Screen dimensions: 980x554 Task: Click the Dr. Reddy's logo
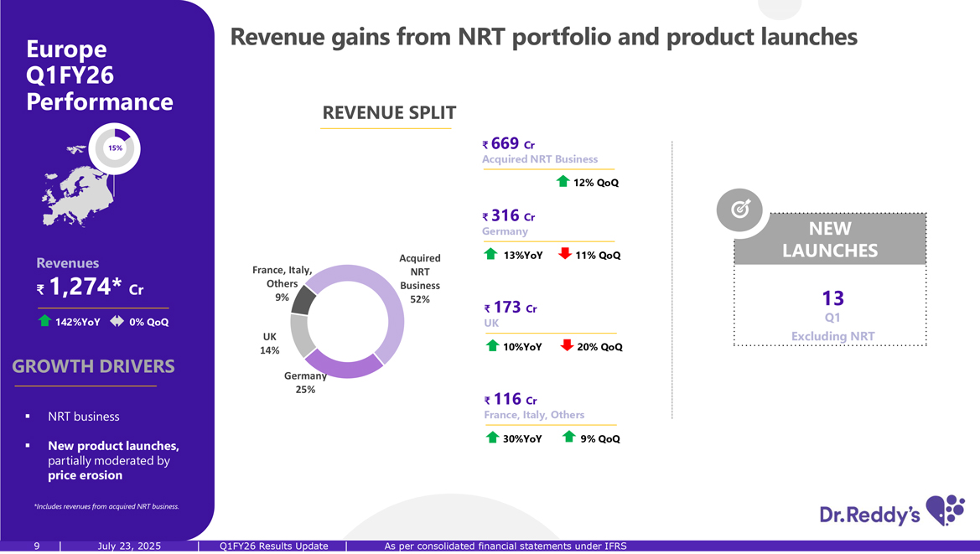[x=891, y=512]
